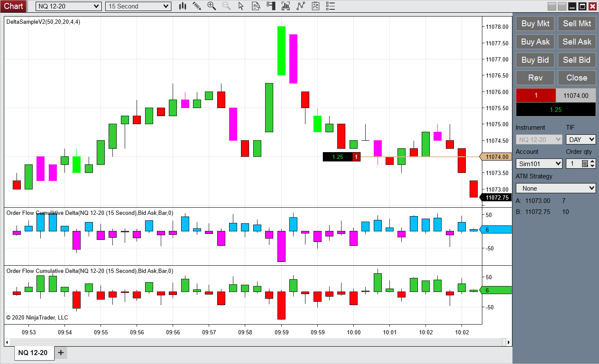Screen dimensions: 599x364
Task: Click the greyed zoom out magnifier
Action: coord(226,6)
